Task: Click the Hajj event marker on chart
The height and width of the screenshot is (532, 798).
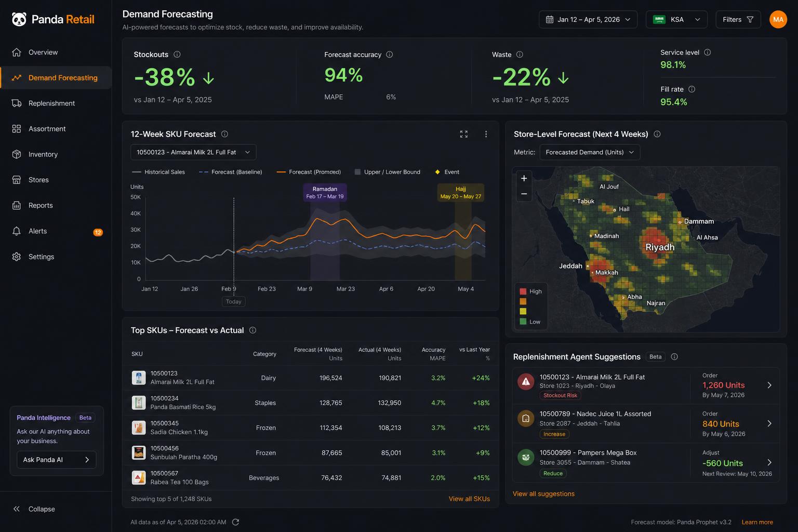Action: [461, 193]
